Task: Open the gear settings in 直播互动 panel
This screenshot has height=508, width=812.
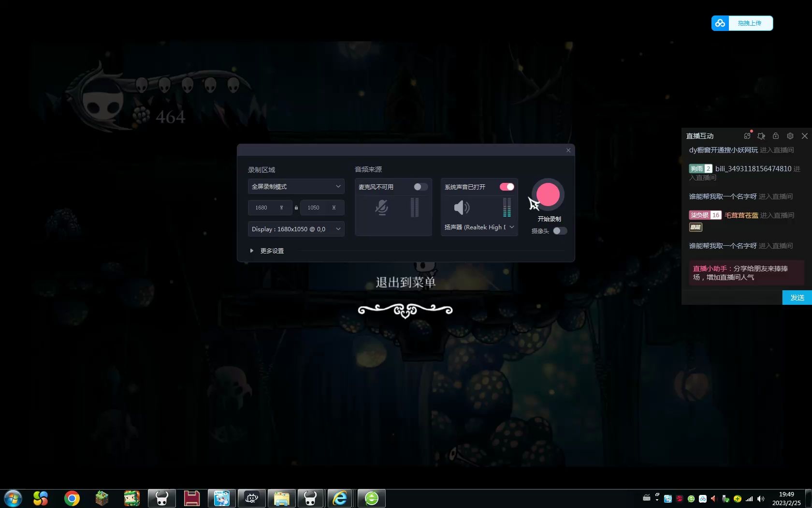Action: click(x=790, y=136)
